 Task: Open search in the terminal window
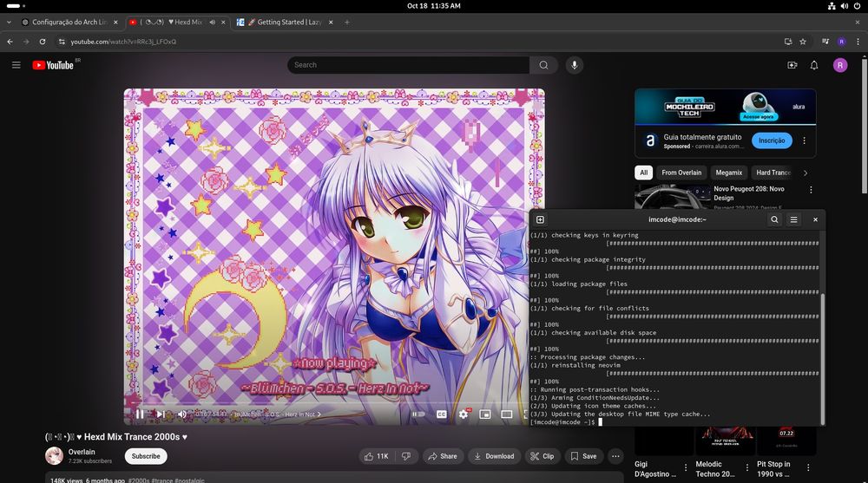[774, 219]
